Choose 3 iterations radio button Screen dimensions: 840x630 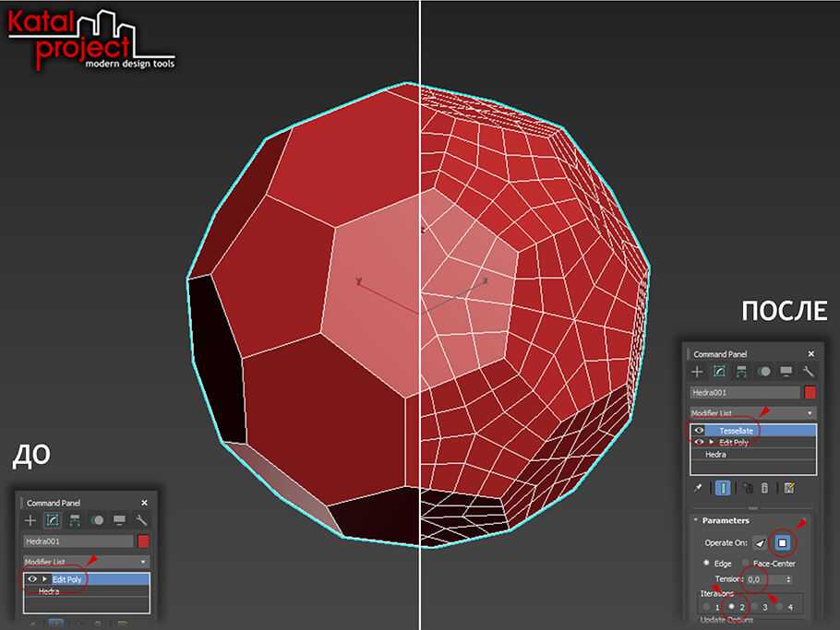tap(754, 607)
